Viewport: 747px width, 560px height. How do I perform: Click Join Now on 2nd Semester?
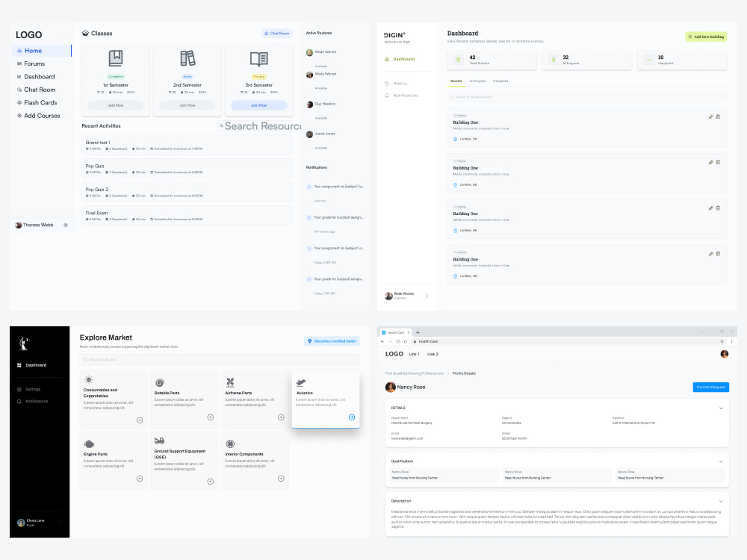pos(187,105)
